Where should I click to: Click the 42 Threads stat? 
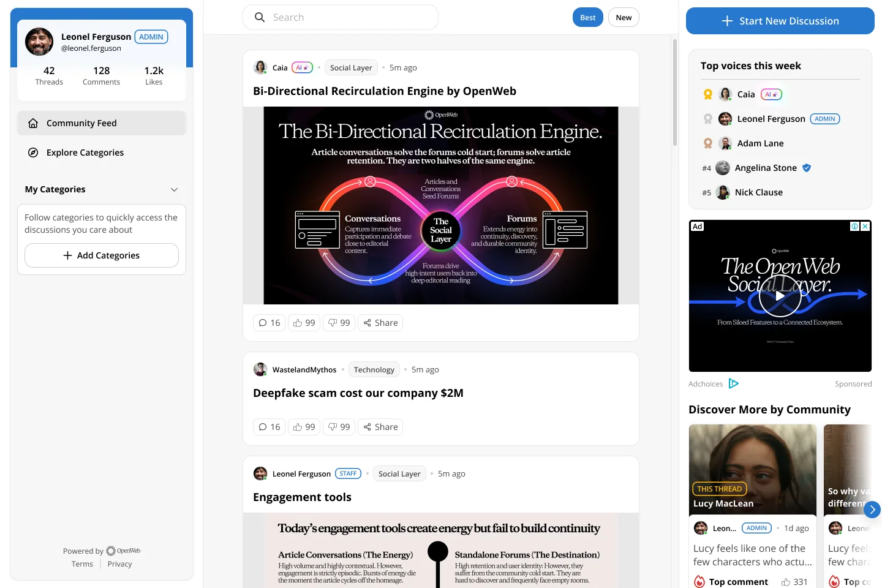point(49,75)
